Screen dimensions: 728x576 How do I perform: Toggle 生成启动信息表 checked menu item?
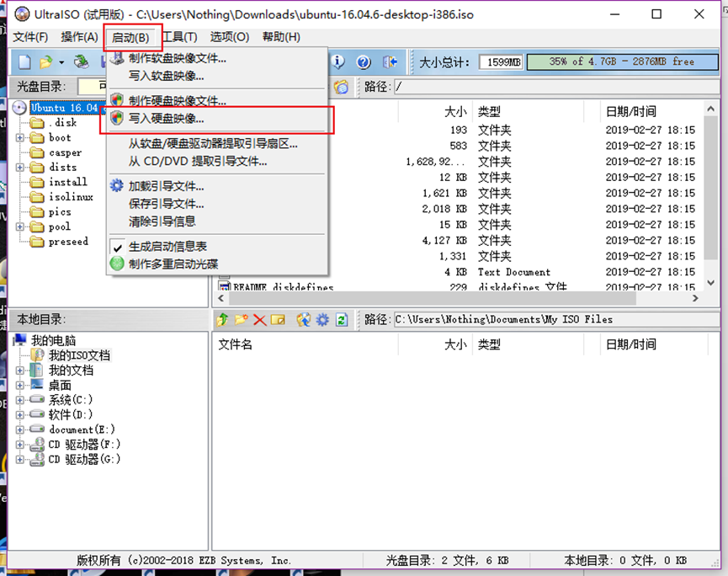pyautogui.click(x=217, y=247)
